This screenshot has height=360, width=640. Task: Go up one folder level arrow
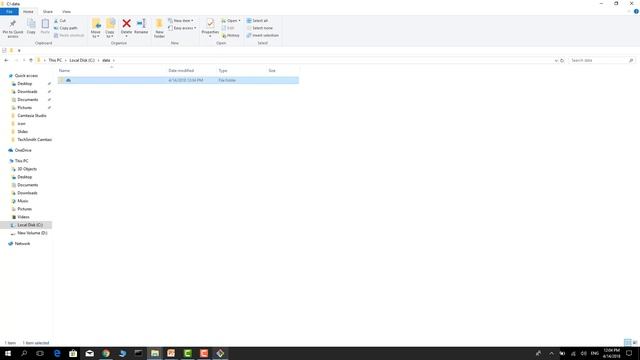[x=31, y=60]
